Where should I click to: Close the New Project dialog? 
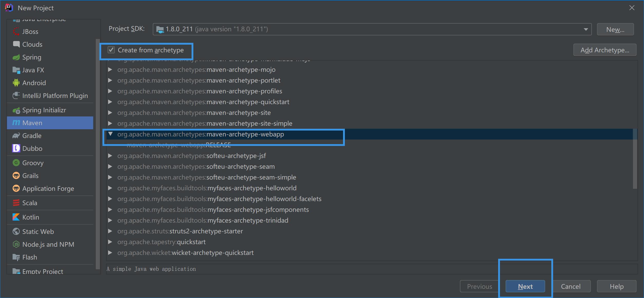pos(632,8)
